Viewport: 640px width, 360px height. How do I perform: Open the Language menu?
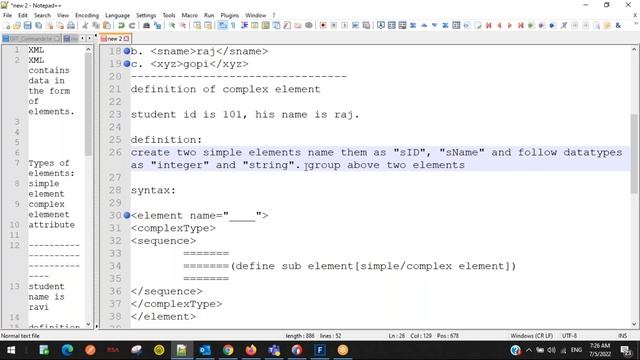[117, 15]
